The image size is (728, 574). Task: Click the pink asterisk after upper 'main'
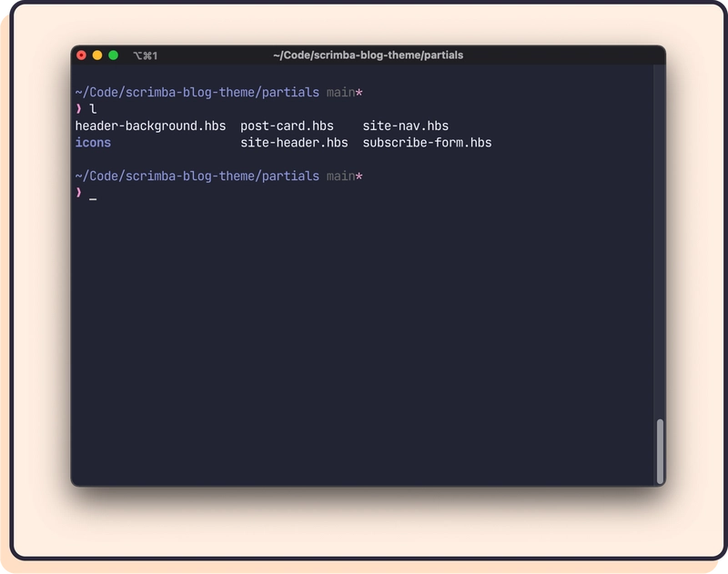point(359,93)
